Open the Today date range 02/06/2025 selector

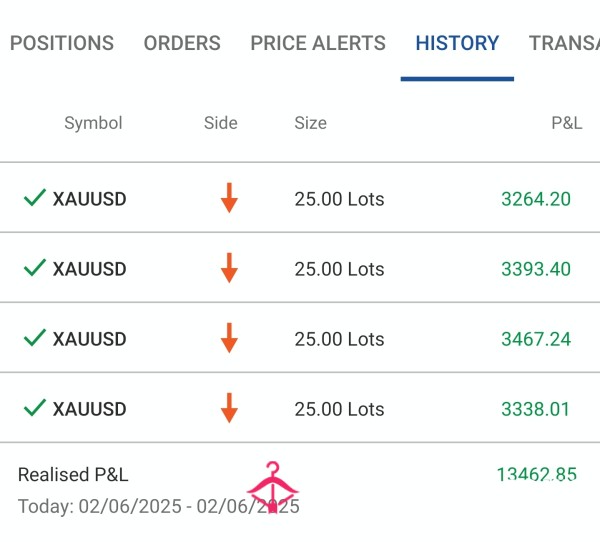tap(159, 506)
